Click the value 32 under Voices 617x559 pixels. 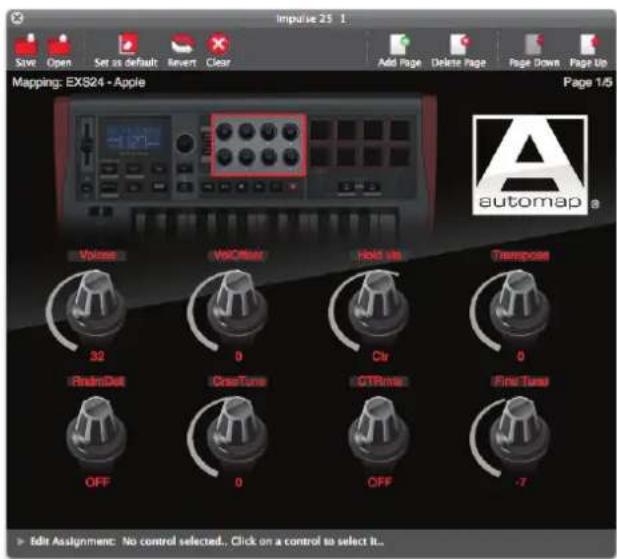97,356
